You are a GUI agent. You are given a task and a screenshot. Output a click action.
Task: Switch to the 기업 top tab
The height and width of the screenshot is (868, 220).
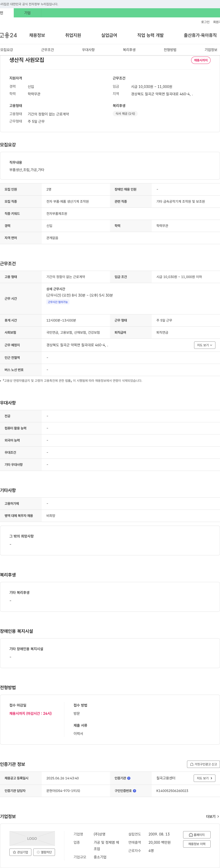(27, 13)
